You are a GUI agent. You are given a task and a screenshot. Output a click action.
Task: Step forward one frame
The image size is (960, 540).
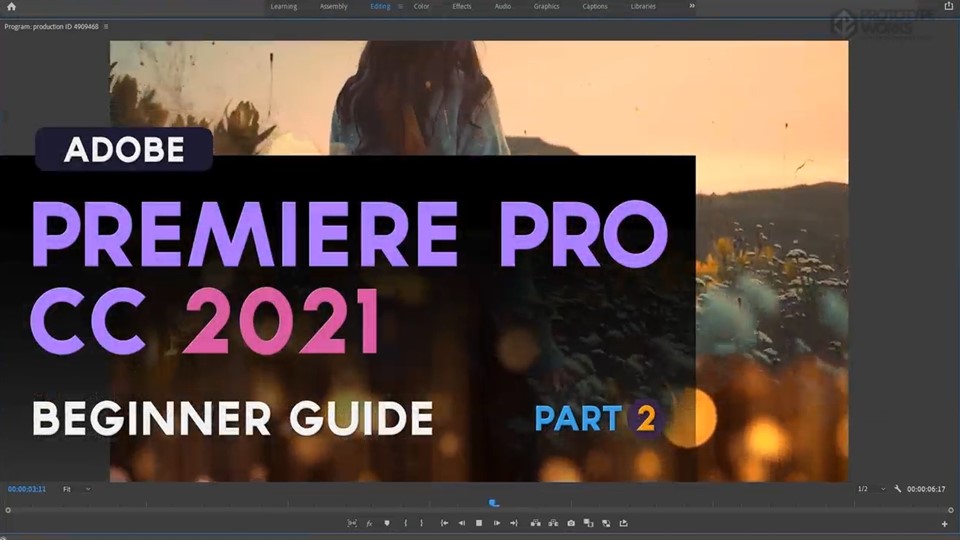[496, 523]
